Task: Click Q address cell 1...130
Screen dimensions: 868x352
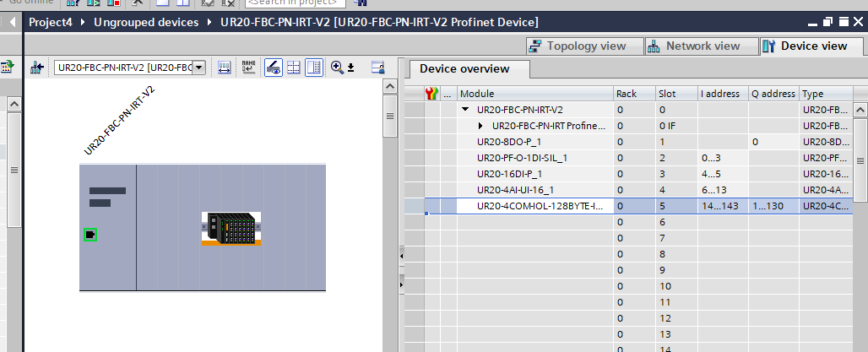Action: [774, 206]
